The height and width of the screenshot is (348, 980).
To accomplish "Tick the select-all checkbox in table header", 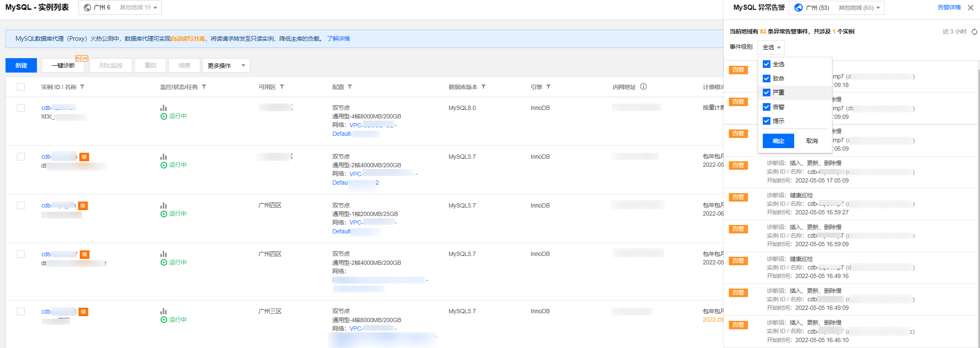I will click(x=21, y=87).
